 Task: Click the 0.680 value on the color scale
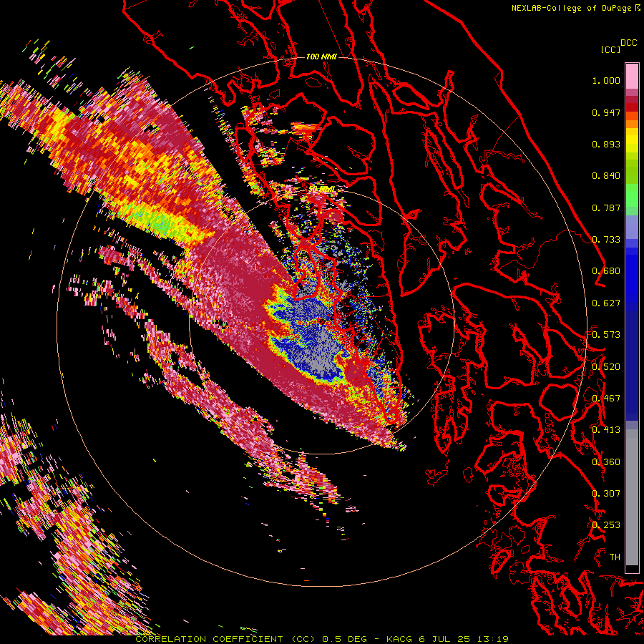point(606,271)
